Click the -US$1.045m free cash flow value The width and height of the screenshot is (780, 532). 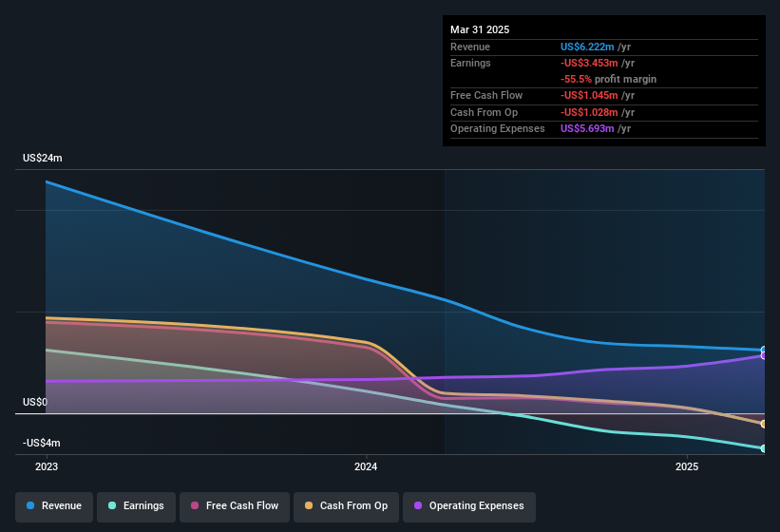tap(589, 95)
